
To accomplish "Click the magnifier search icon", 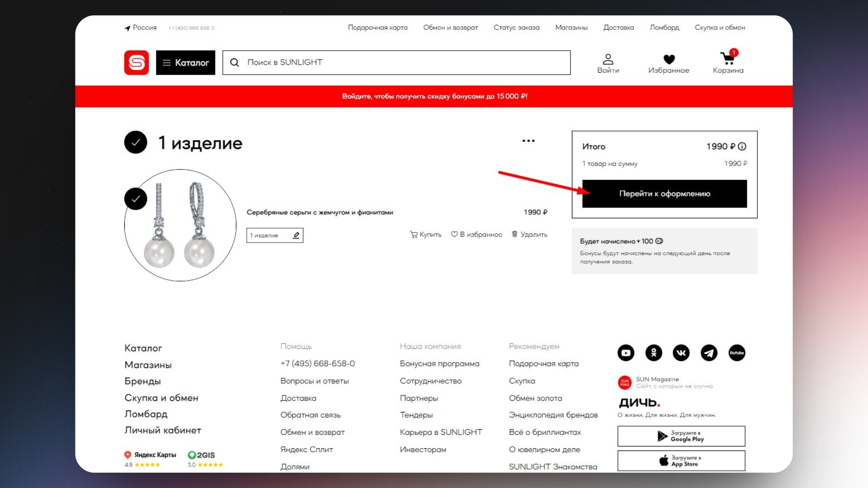I will pos(235,62).
